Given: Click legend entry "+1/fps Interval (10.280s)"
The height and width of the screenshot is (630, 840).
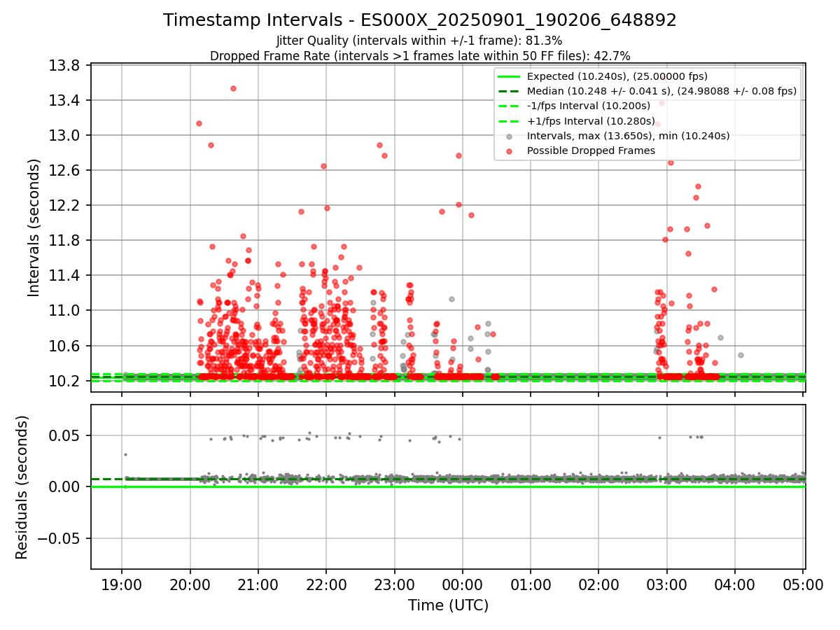Looking at the screenshot, I should [x=589, y=120].
